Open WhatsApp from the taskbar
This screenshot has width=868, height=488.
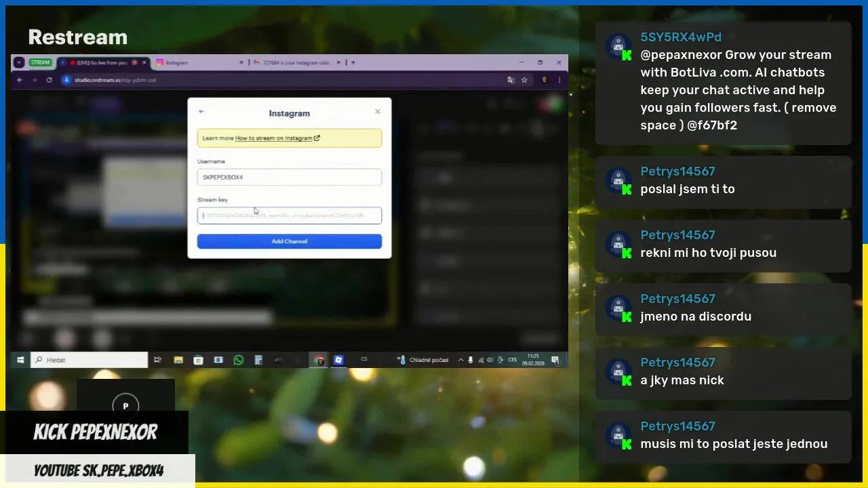click(239, 360)
